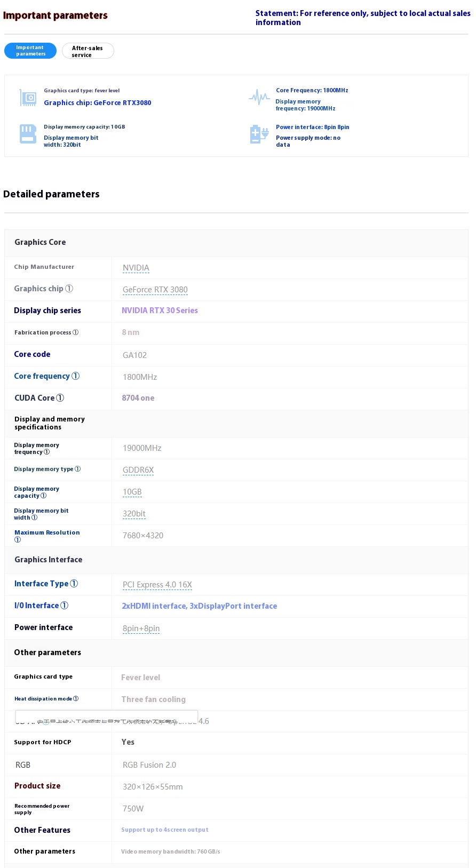The image size is (476, 868).
Task: Open the NVIDIA RTX 30 Series link
Action: click(160, 310)
